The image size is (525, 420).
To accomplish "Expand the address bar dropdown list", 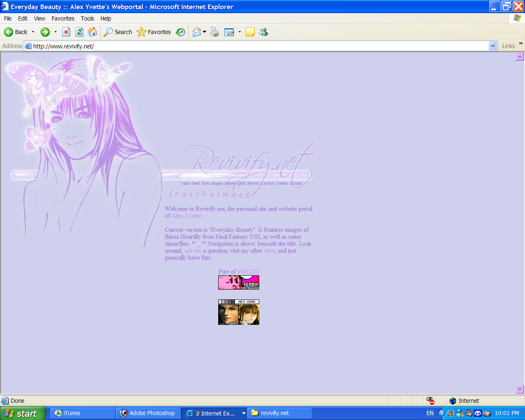I will tap(493, 46).
